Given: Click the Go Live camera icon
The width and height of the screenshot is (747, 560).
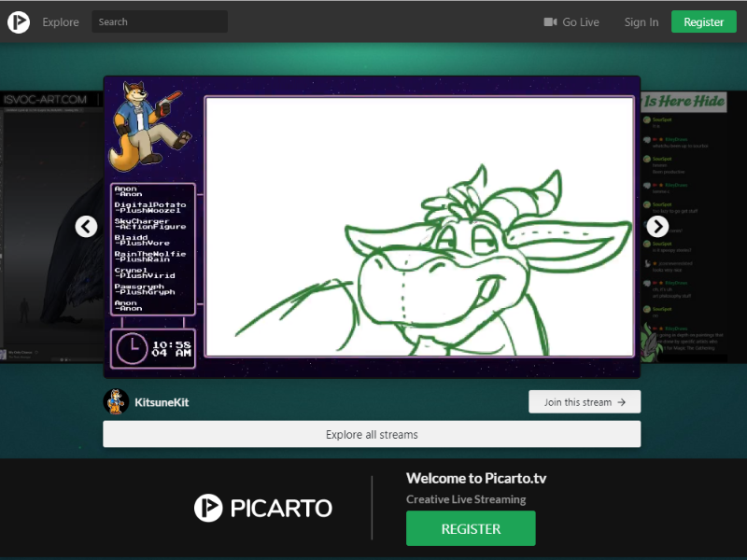Looking at the screenshot, I should click(x=550, y=21).
